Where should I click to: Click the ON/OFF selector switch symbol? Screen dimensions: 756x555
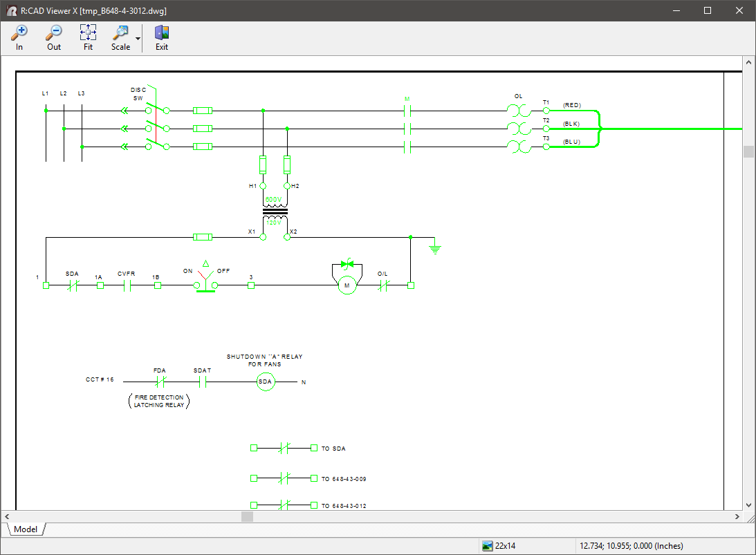coord(205,281)
